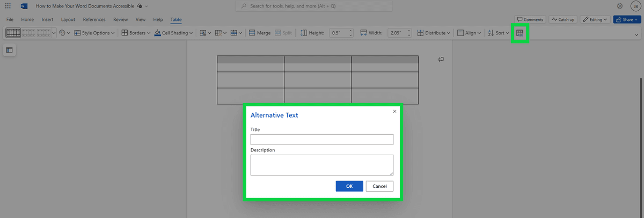Open the File menu
Screen dimensions: 644x218
click(x=10, y=19)
